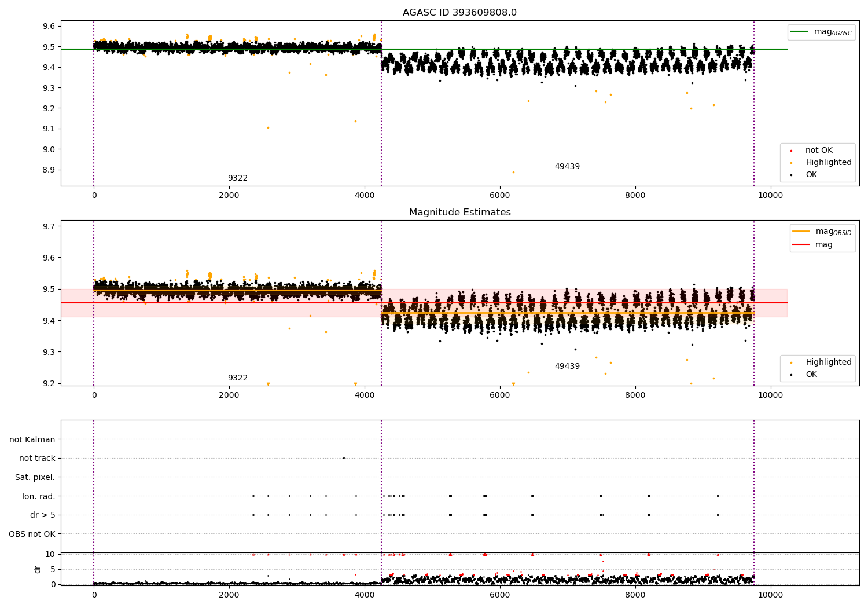This screenshot has width=868, height=608.
Task: Click the 'dr > 5' axis label
Action: coord(43,515)
